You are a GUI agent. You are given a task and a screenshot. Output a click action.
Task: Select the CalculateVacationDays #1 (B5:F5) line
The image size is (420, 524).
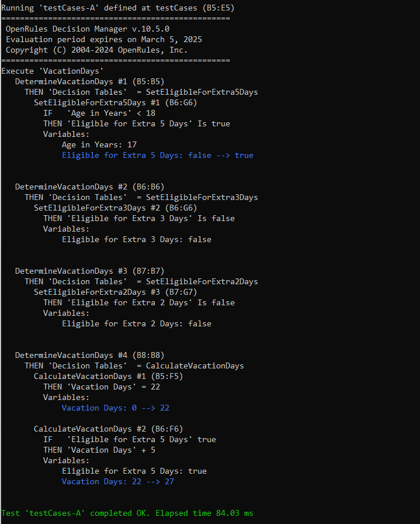109,376
